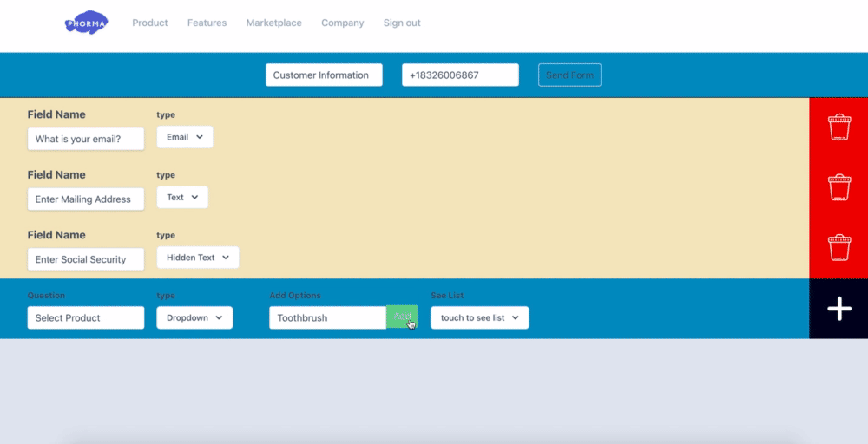
Task: Expand the 'touch to see list' dropdown
Action: coord(479,318)
